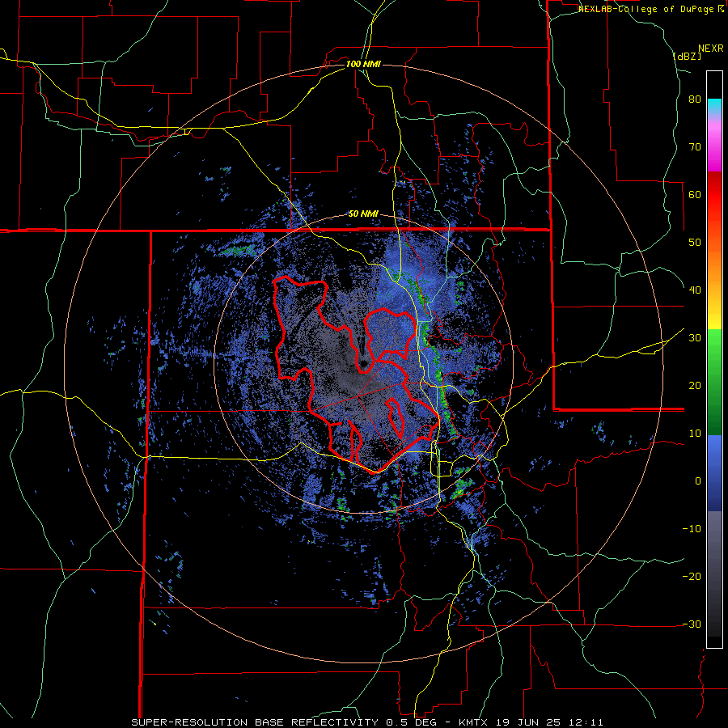This screenshot has width=728, height=728.
Task: Click the -10 value on the dBZ scale
Action: point(692,529)
